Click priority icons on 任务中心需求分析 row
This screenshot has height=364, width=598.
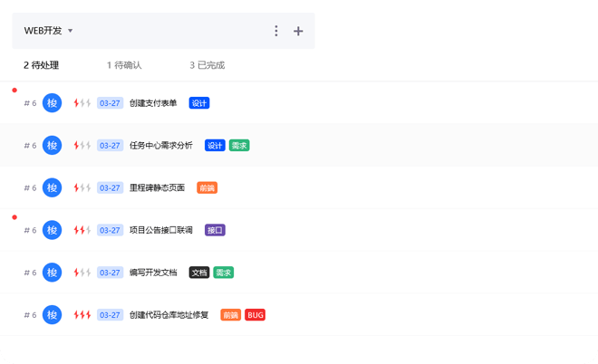pyautogui.click(x=82, y=146)
